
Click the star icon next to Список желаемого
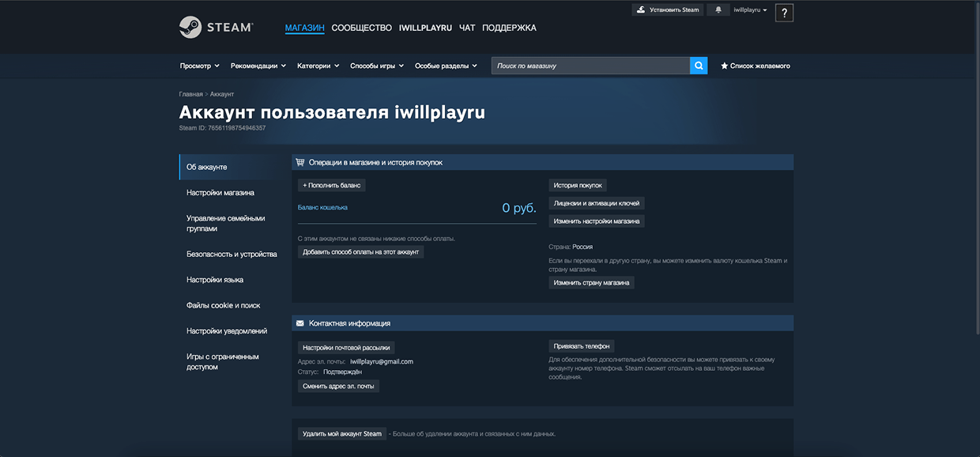[723, 66]
